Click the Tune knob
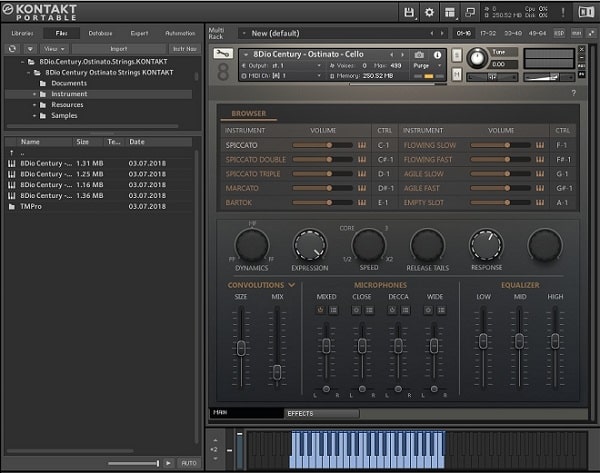The image size is (600, 473). [x=477, y=59]
